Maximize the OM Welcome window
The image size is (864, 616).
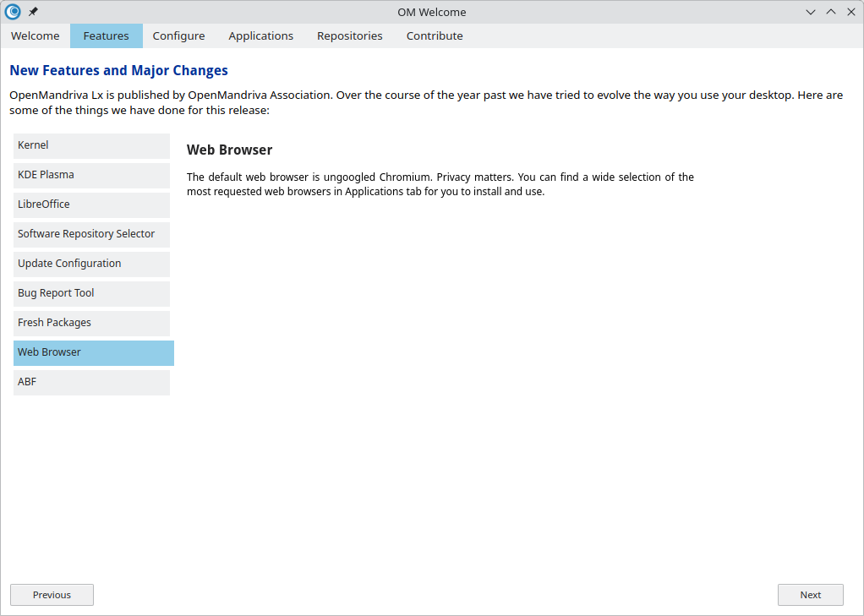click(831, 12)
